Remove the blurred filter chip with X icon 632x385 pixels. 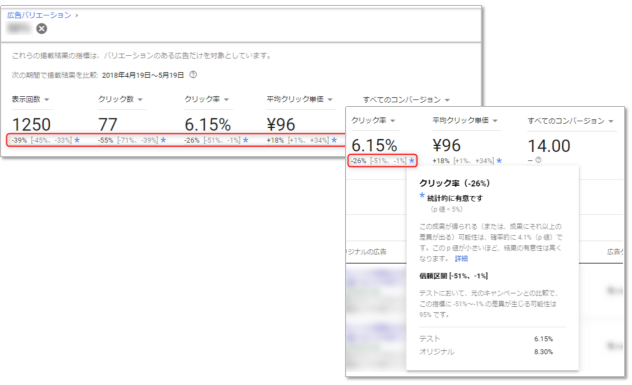pos(42,29)
